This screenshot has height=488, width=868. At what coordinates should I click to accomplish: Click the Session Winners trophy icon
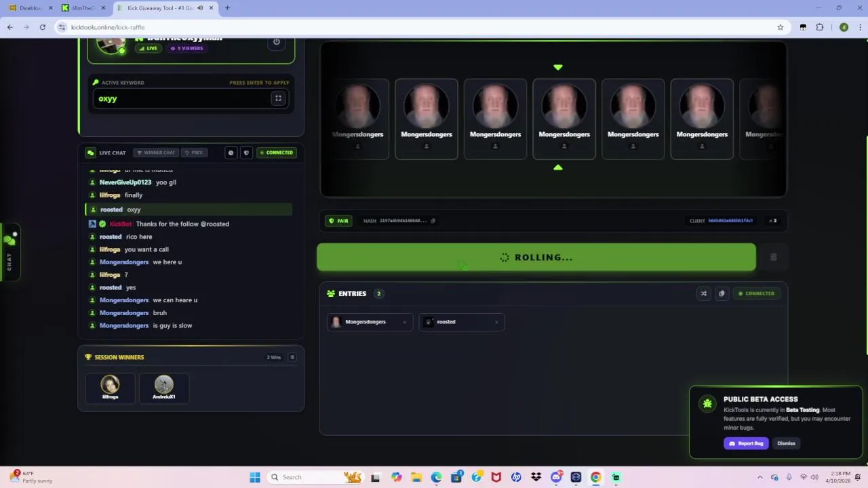coord(88,357)
